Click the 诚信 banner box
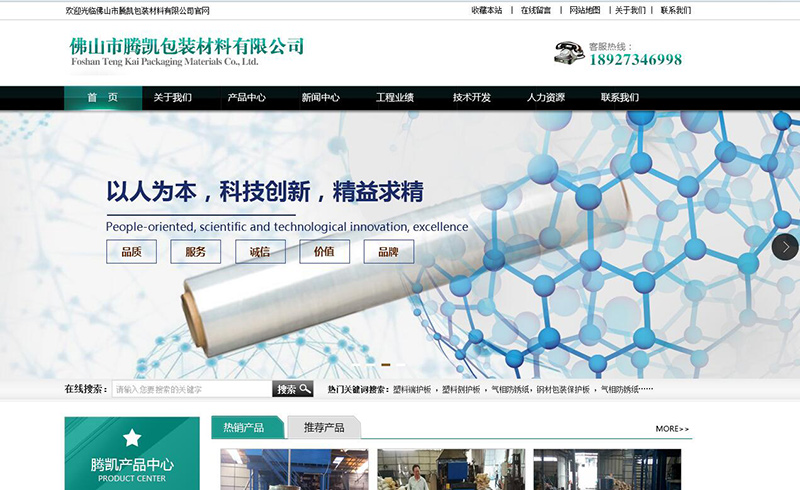Viewport: 800px width, 490px height. click(260, 252)
